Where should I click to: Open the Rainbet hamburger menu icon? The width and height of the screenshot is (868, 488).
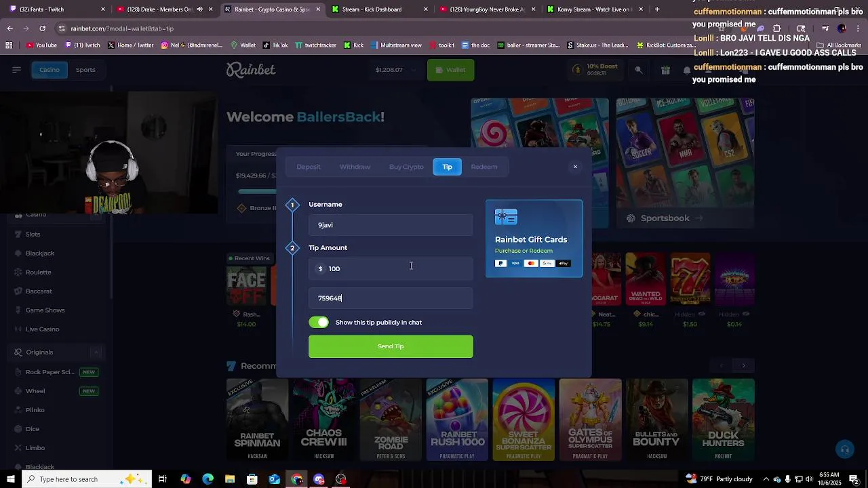tap(16, 70)
